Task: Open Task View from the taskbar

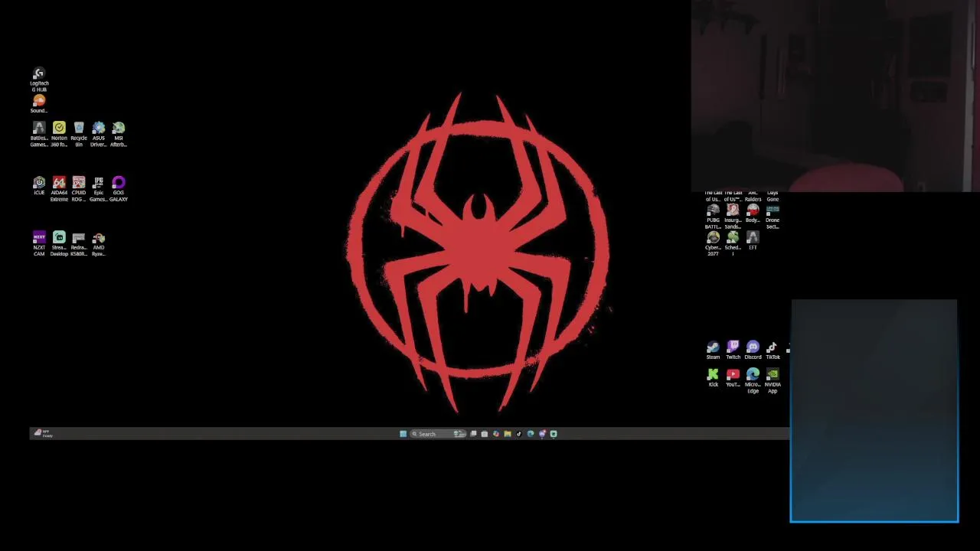Action: point(473,434)
